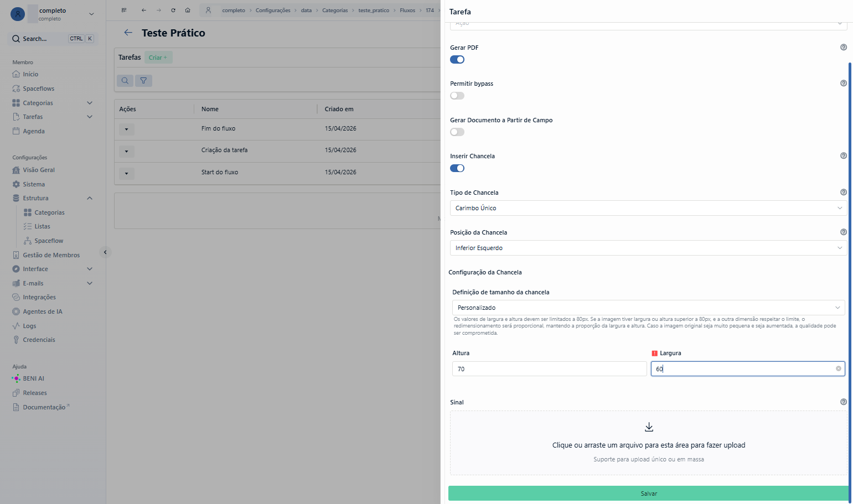Click the help icon next to Permitir bypass
Screen dimensions: 853x504
coord(844,83)
